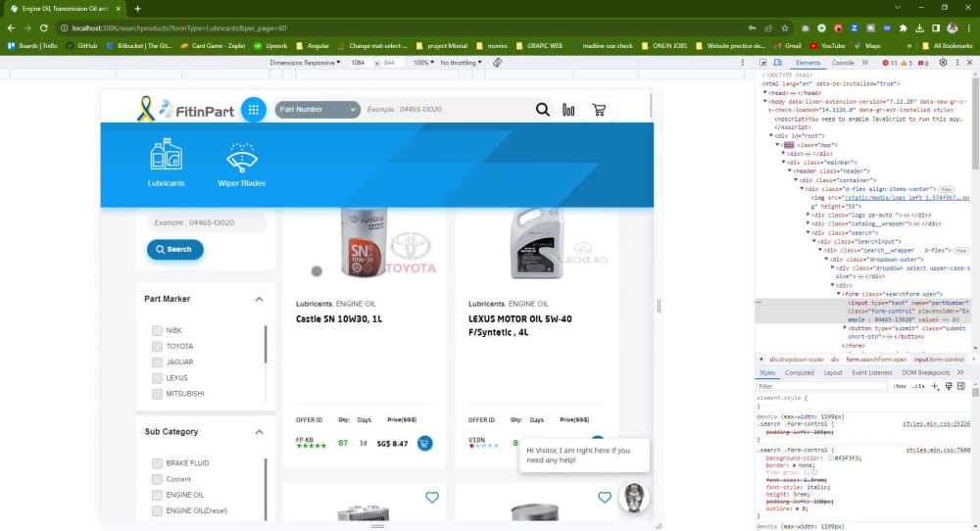Check the LEXUS part marker checkbox
This screenshot has width=980, height=531.
[157, 378]
